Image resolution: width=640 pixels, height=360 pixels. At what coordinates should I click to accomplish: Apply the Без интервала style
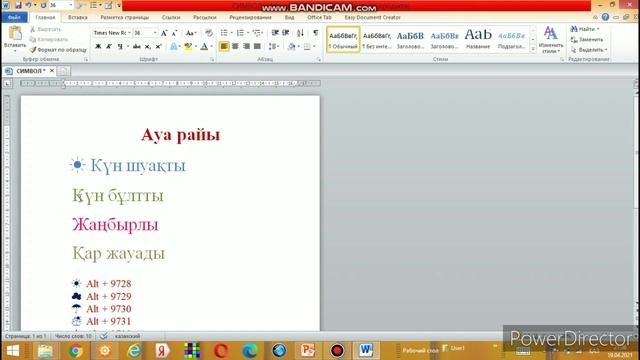pos(377,40)
